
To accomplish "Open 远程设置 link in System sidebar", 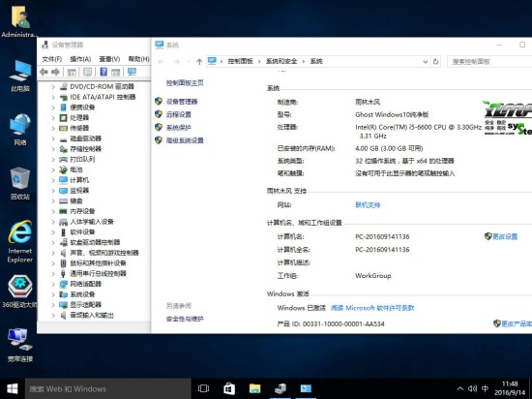I will point(179,114).
